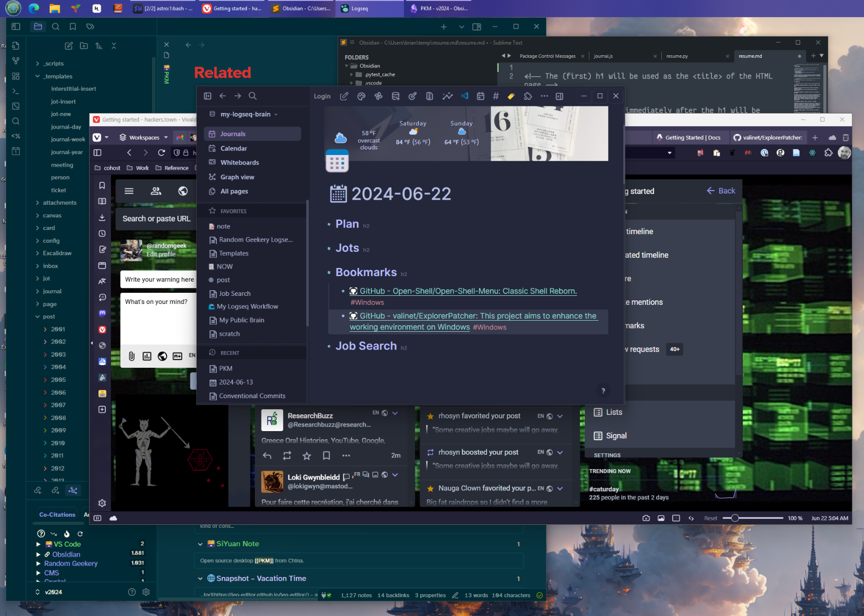Viewport: 864px width, 616px height.
Task: Collapse all folders in Obsidian explorer
Action: (x=114, y=46)
